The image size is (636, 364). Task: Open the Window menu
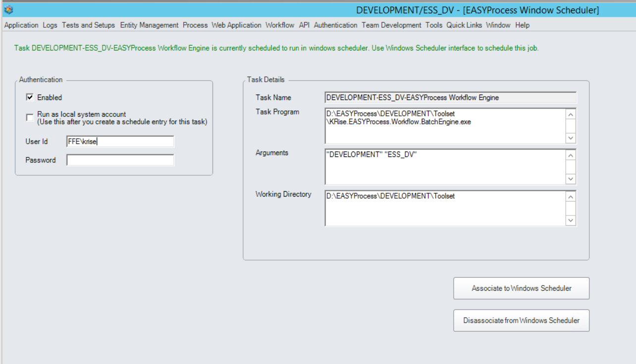(x=498, y=25)
